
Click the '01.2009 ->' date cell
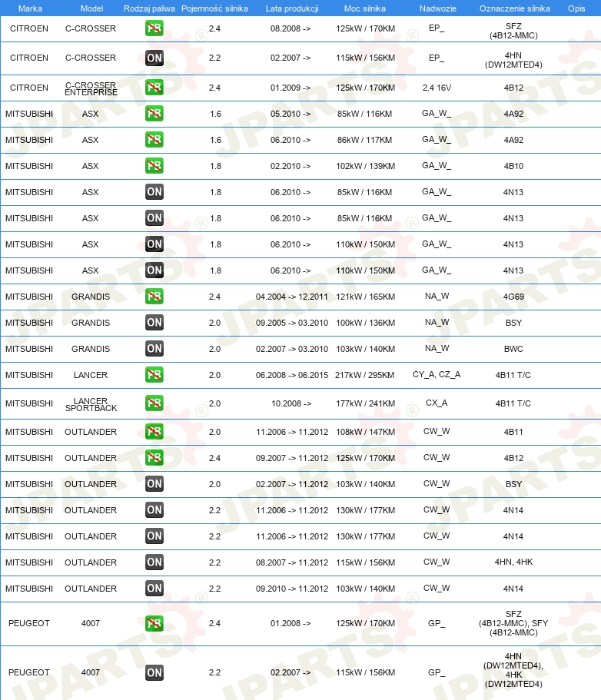(291, 88)
